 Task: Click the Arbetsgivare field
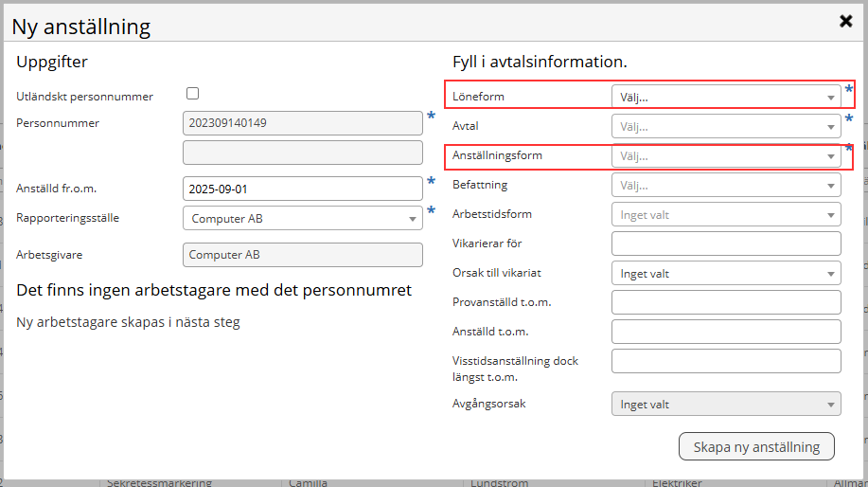302,255
